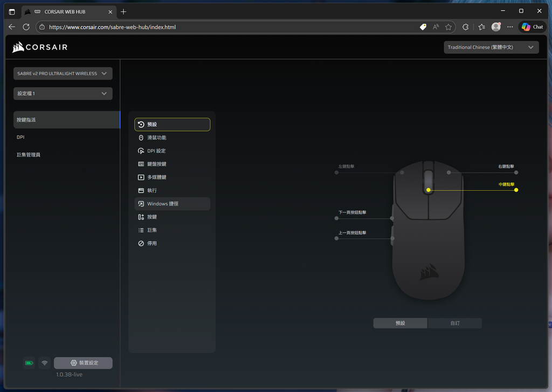Select the 巨集管理員 sidebar item

(29, 155)
